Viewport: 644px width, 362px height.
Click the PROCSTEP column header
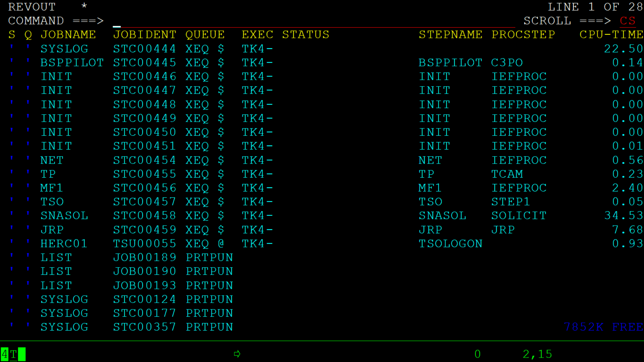[523, 35]
